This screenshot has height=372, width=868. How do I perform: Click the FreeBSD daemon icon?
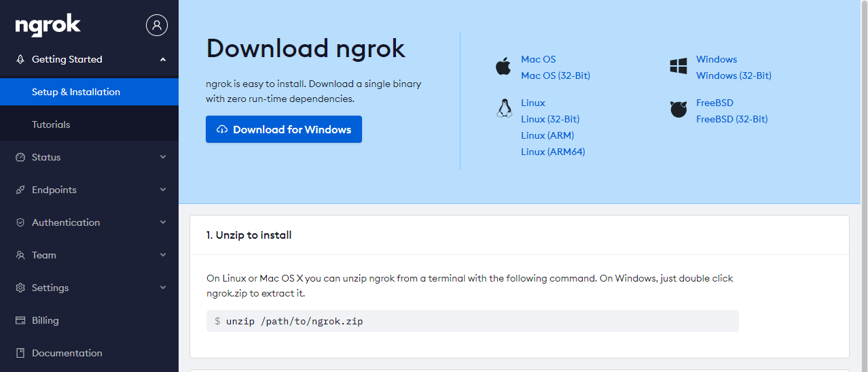pyautogui.click(x=679, y=109)
